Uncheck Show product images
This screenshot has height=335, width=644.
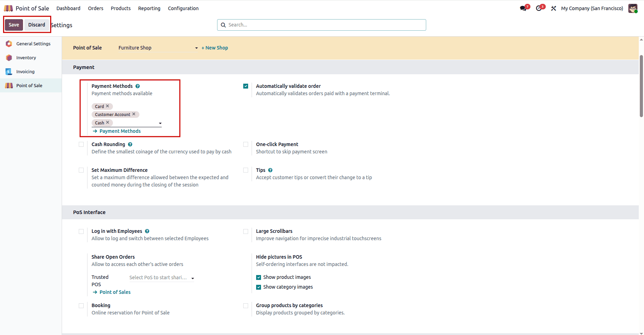coord(259,277)
